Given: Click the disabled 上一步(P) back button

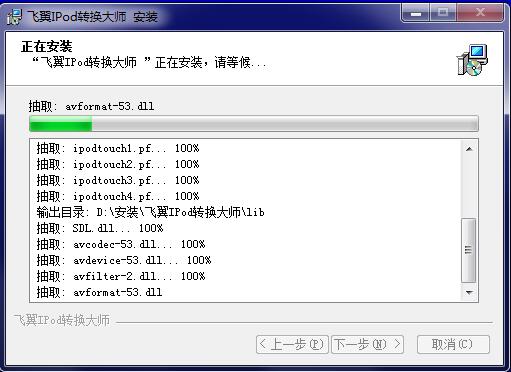Looking at the screenshot, I should point(292,344).
